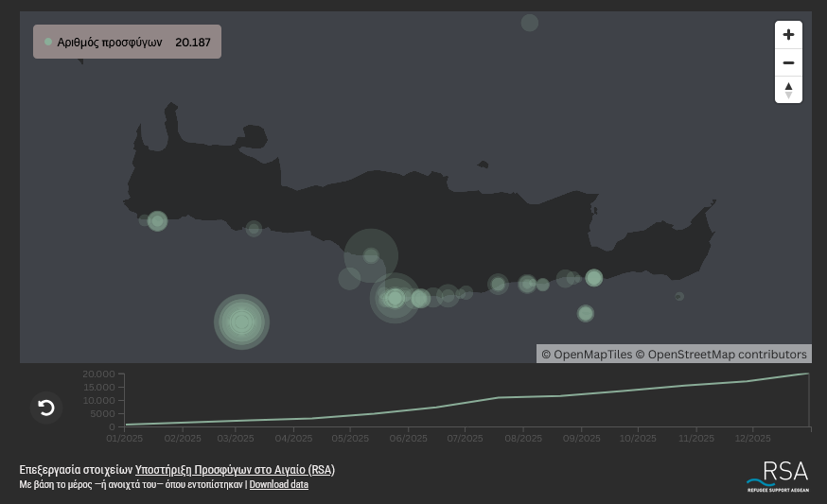Select the isolated bubble in the sea south of eastern Crete
This screenshot has height=504, width=827.
tap(586, 314)
